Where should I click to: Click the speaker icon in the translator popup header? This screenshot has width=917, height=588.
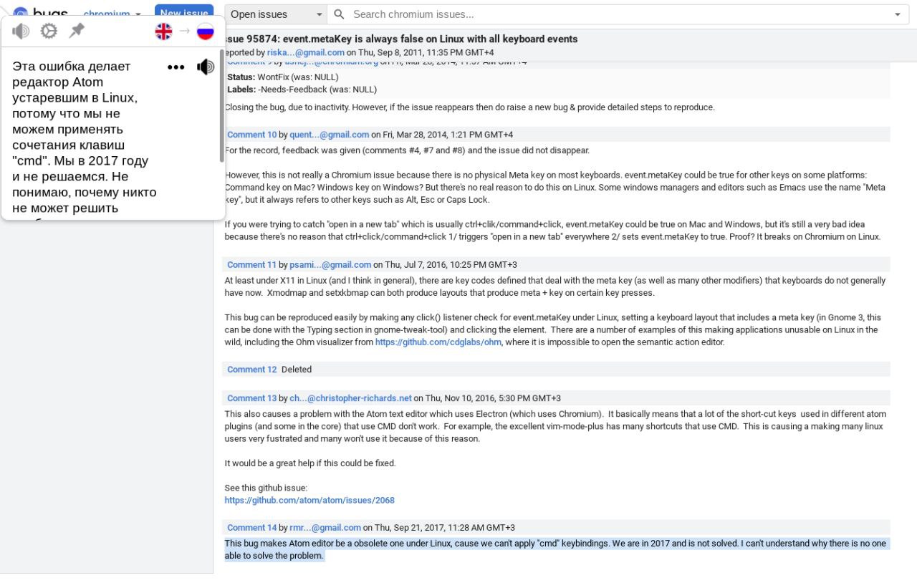click(21, 31)
